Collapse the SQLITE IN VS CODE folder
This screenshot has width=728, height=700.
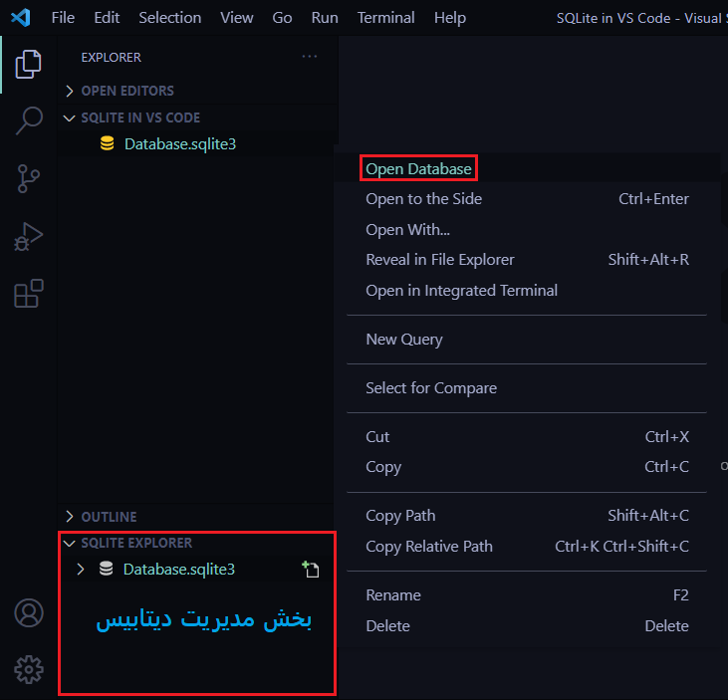[x=69, y=117]
